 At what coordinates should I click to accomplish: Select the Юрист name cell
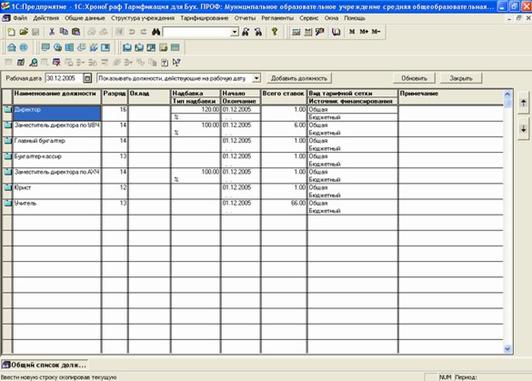57,191
